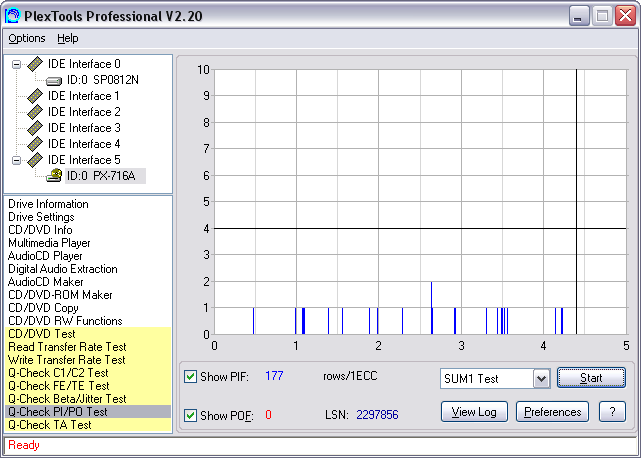Click the View Log button

[474, 412]
